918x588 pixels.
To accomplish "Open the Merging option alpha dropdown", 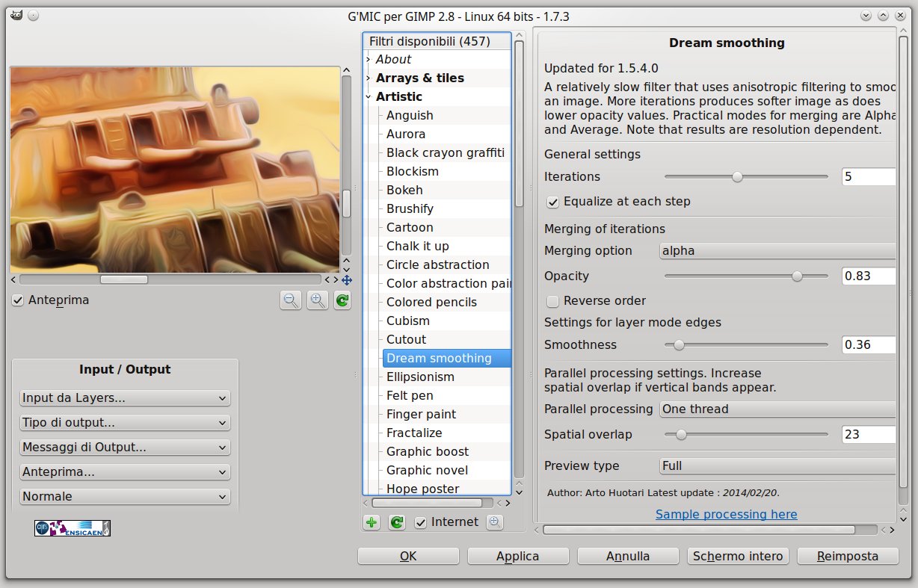I will (777, 251).
